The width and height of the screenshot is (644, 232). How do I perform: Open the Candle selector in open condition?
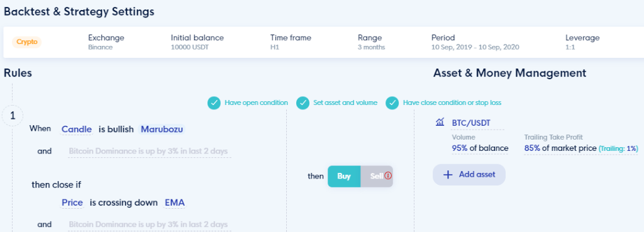77,130
